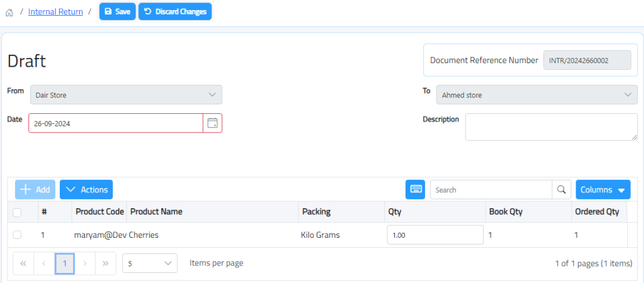Image resolution: width=644 pixels, height=283 pixels.
Task: Open the To store dropdown
Action: tap(536, 95)
